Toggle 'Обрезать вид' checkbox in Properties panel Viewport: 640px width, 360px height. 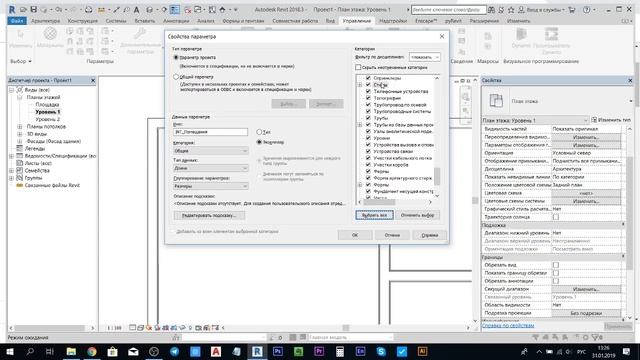(x=556, y=265)
